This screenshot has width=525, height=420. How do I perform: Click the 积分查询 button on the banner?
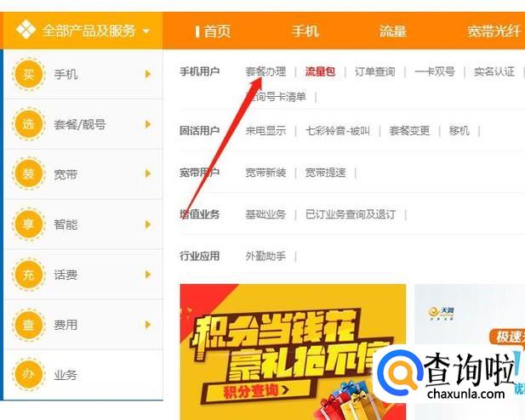[257, 391]
